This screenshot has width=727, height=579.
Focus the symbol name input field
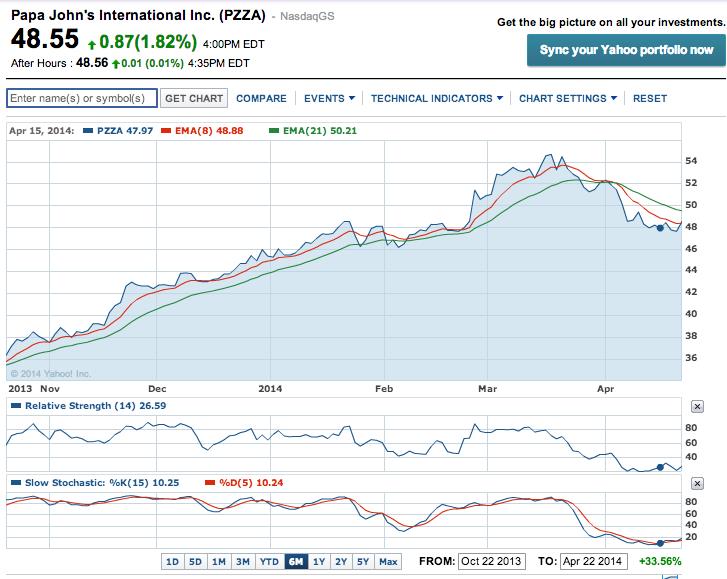click(82, 98)
